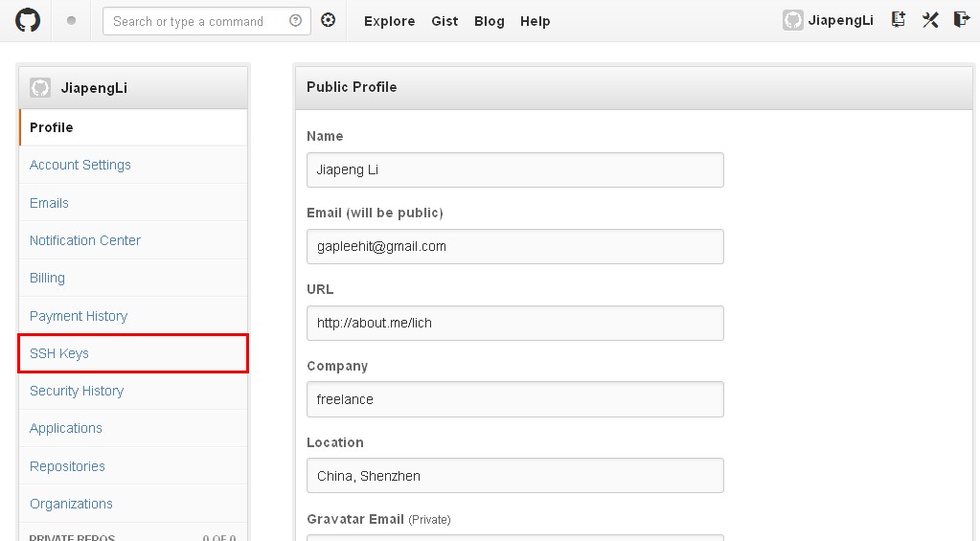This screenshot has height=541, width=980.
Task: Click the help icon inside the search box
Action: pos(295,21)
